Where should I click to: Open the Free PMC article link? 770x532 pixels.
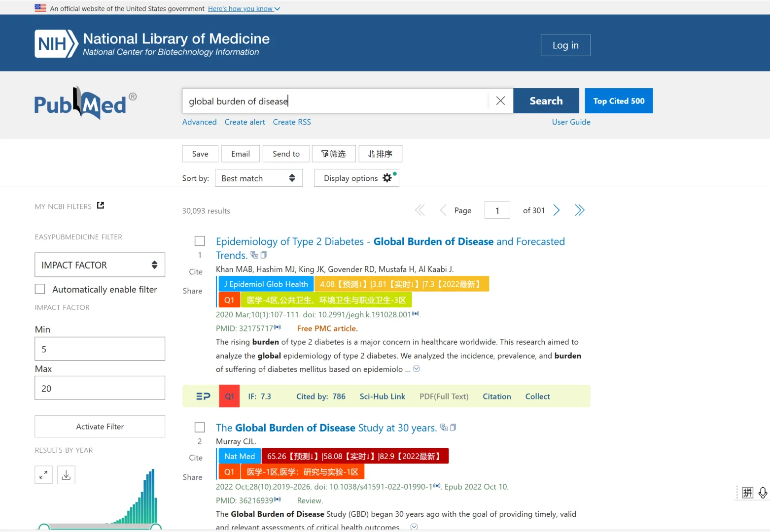pyautogui.click(x=327, y=328)
